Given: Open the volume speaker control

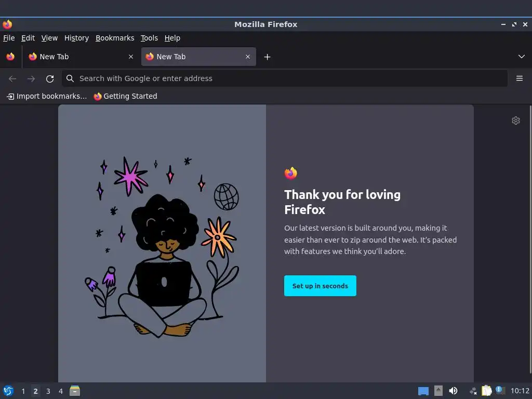Looking at the screenshot, I should (x=453, y=391).
